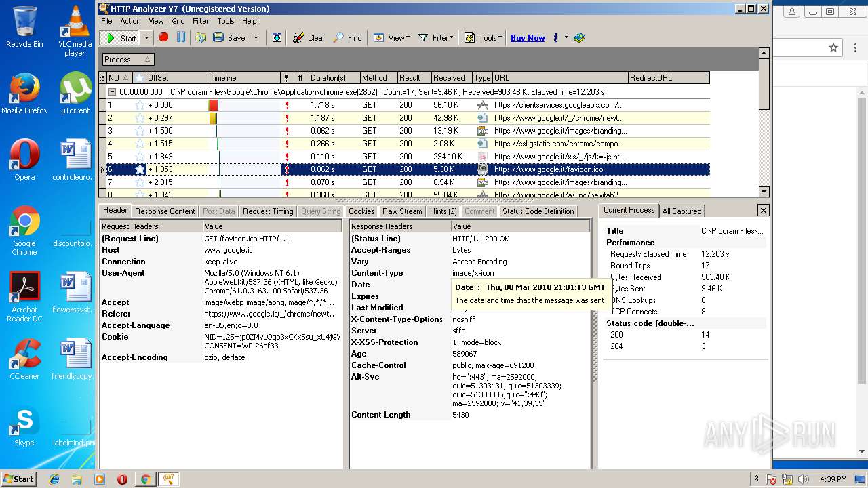
Task: Switch to Response Content tab
Action: (x=165, y=211)
